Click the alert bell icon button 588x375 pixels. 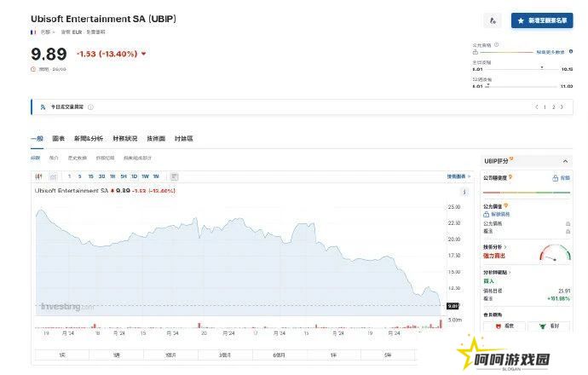[x=493, y=20]
